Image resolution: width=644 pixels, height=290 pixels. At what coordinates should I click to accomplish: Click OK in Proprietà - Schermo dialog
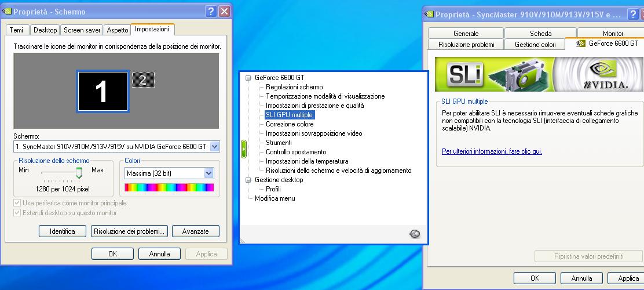112,254
